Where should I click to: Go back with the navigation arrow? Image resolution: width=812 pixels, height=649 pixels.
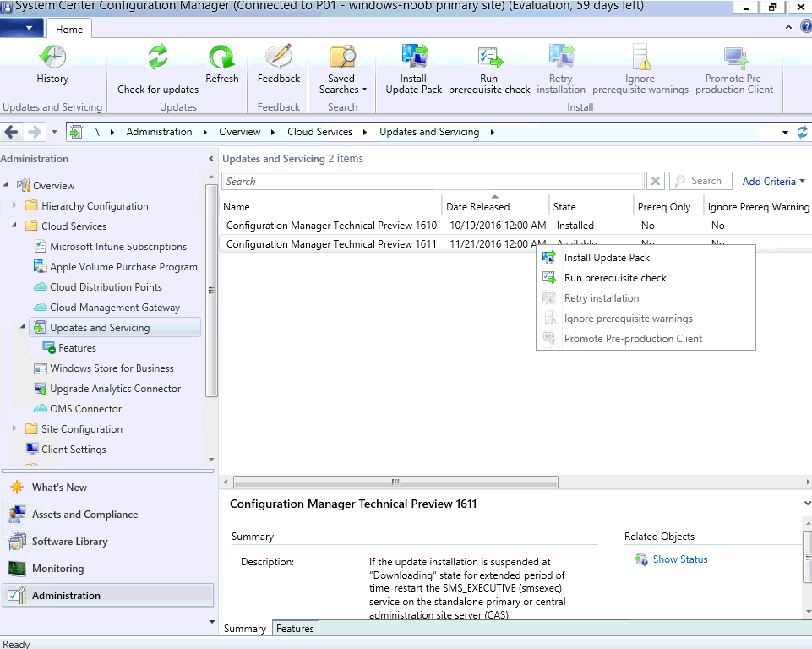coord(11,132)
